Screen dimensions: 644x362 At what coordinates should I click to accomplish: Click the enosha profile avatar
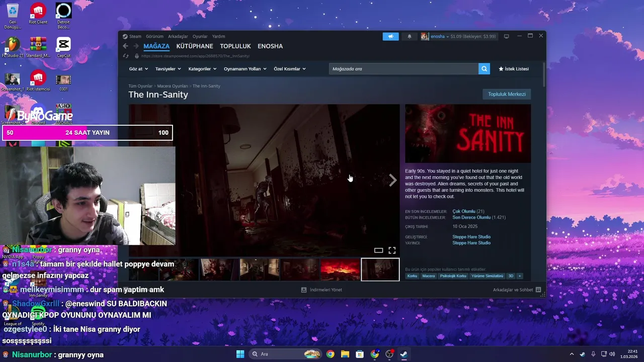(x=425, y=36)
